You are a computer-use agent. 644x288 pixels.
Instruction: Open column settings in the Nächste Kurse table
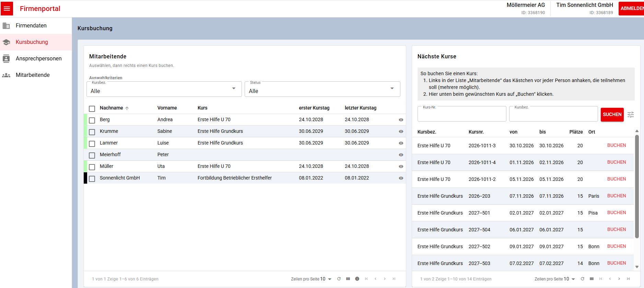tap(592, 279)
